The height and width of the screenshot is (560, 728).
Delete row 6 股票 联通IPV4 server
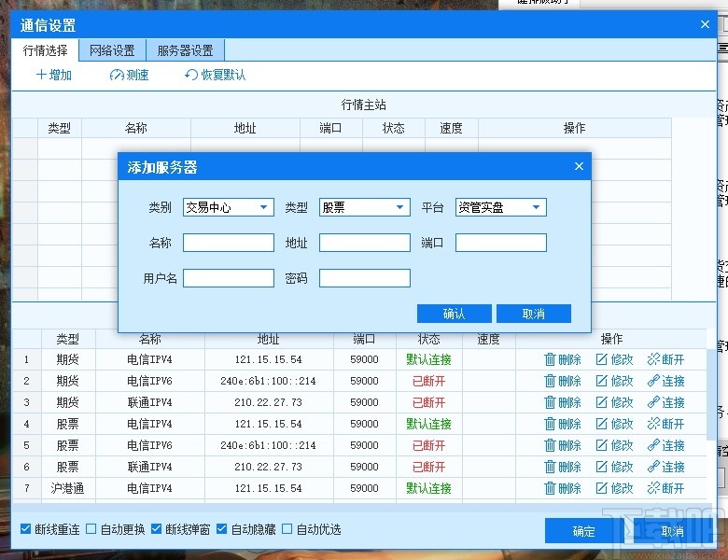coord(563,467)
